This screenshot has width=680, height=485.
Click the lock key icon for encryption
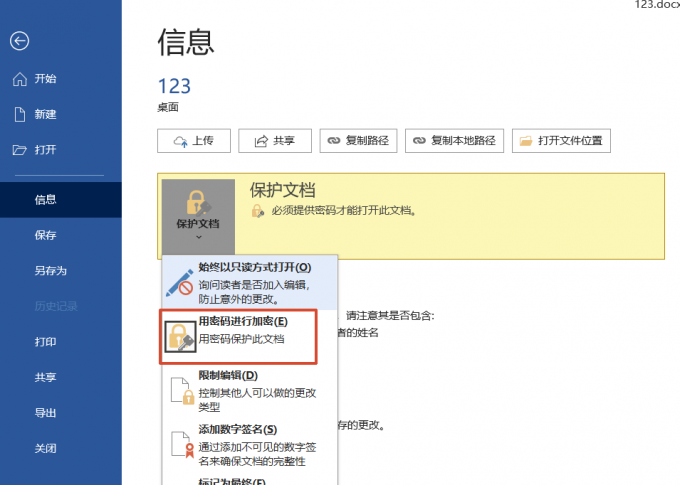click(x=180, y=337)
